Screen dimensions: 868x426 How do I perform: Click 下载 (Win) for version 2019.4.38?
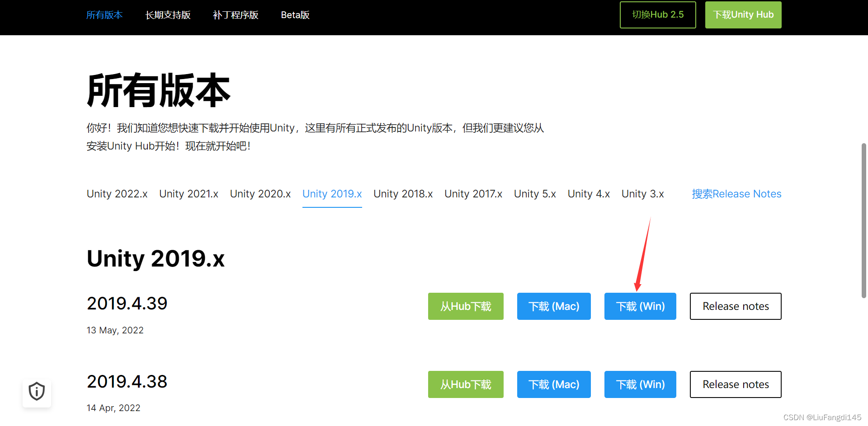(x=640, y=384)
